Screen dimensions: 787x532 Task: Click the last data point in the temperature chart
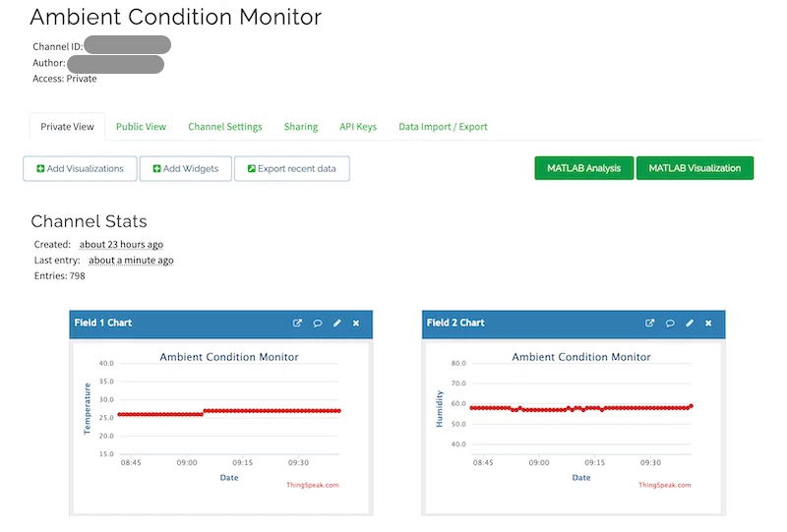[x=338, y=410]
